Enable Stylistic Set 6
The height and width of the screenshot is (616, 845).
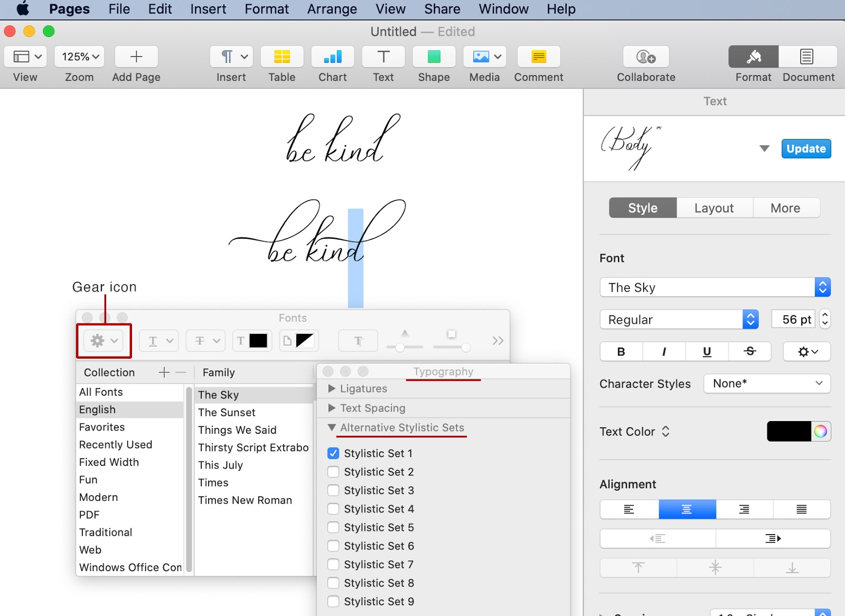[x=333, y=546]
